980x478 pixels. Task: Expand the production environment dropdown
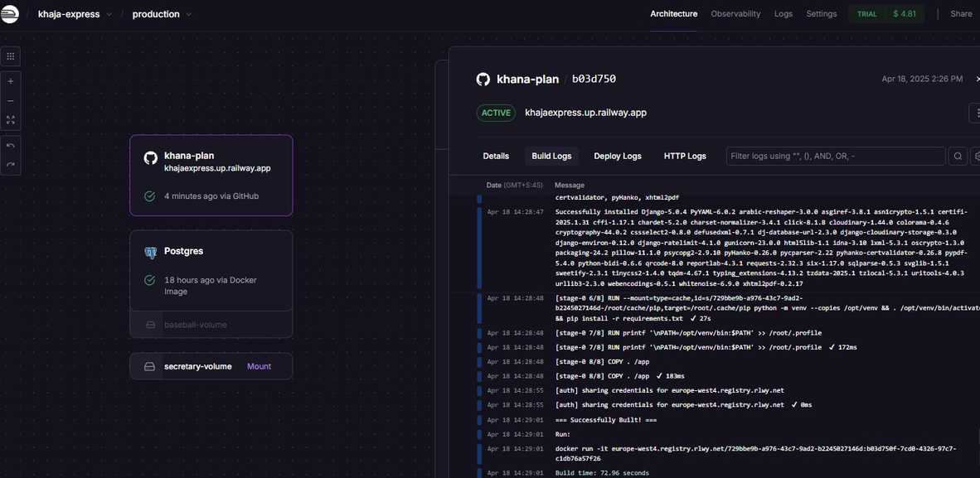[x=189, y=14]
